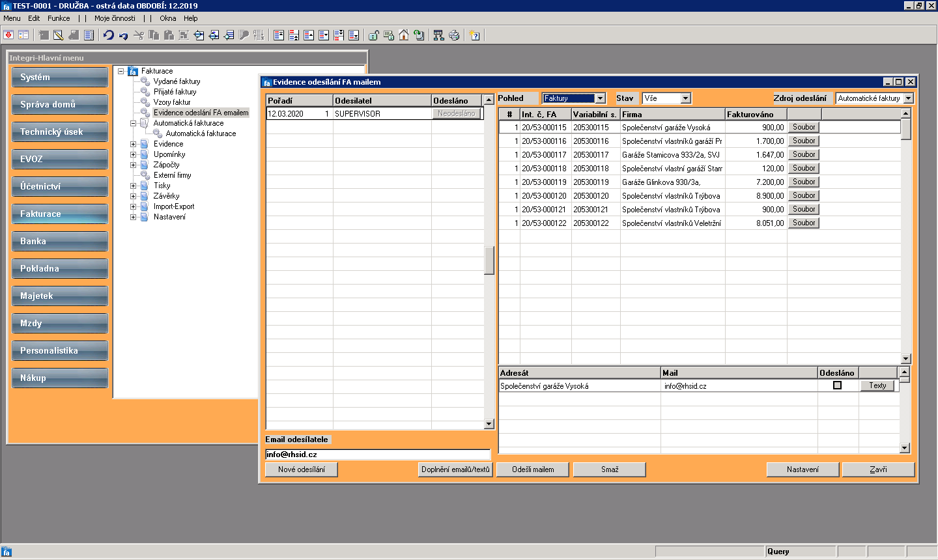Click the Nastavení button in dialog
938x560 pixels.
(803, 469)
